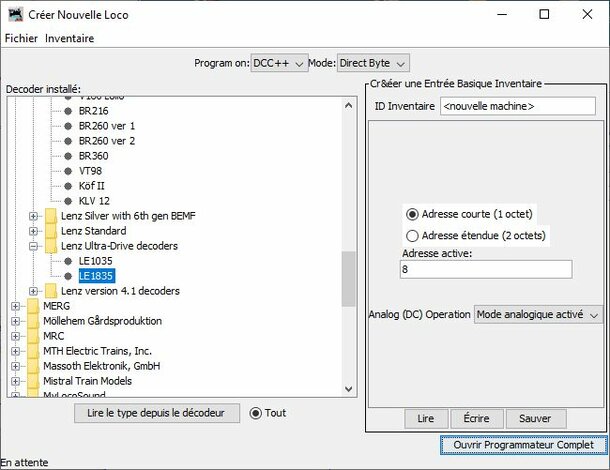Select the Köf II decoder entry
The width and height of the screenshot is (610, 470).
pos(92,186)
